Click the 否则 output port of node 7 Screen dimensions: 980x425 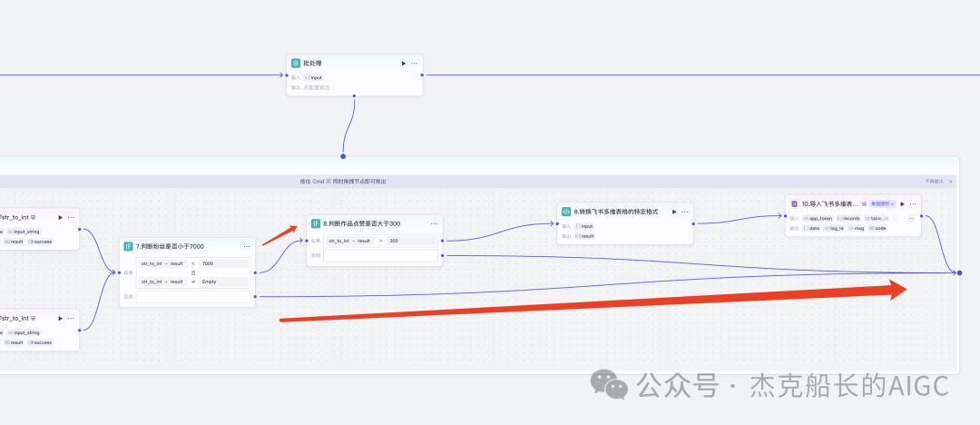[x=255, y=297]
